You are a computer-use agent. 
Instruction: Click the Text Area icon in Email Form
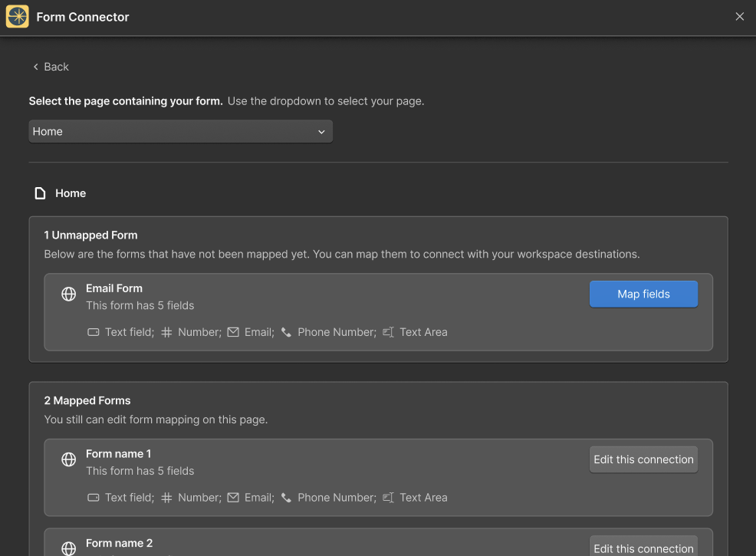click(389, 332)
